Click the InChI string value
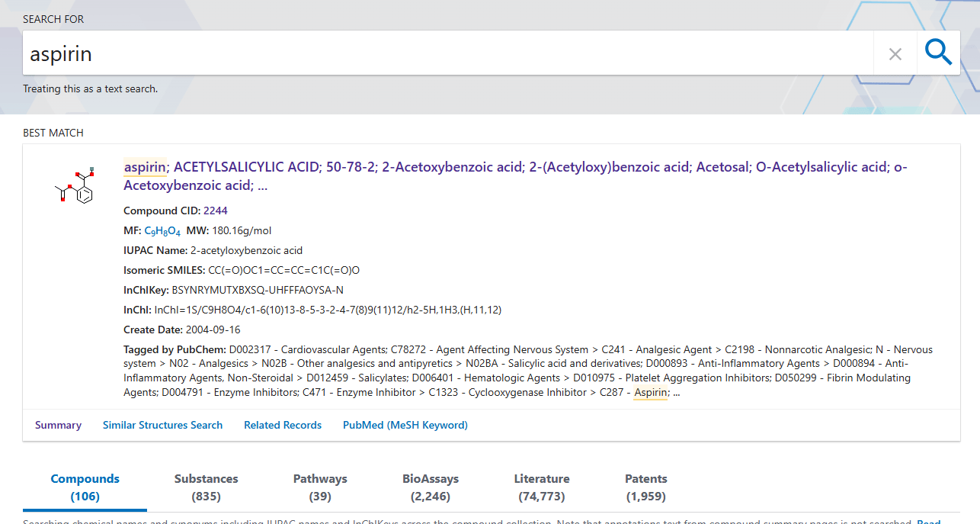The height and width of the screenshot is (524, 980). [x=328, y=310]
